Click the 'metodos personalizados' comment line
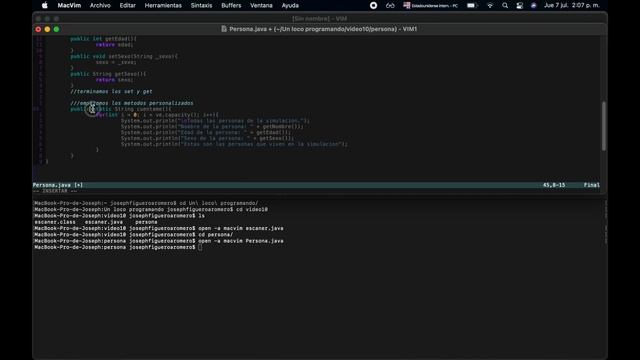 tap(131, 103)
